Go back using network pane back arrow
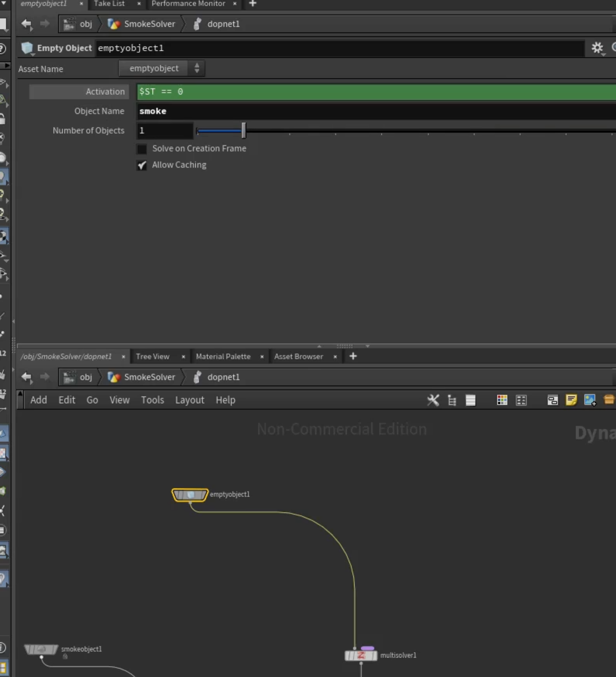This screenshot has height=677, width=616. pyautogui.click(x=27, y=377)
